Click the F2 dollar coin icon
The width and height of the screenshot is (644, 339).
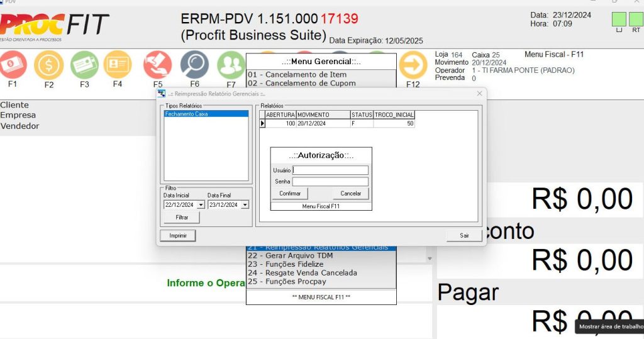coord(49,65)
